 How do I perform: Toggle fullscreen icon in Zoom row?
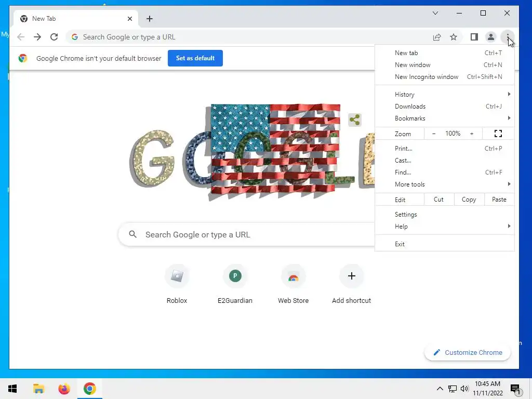498,134
